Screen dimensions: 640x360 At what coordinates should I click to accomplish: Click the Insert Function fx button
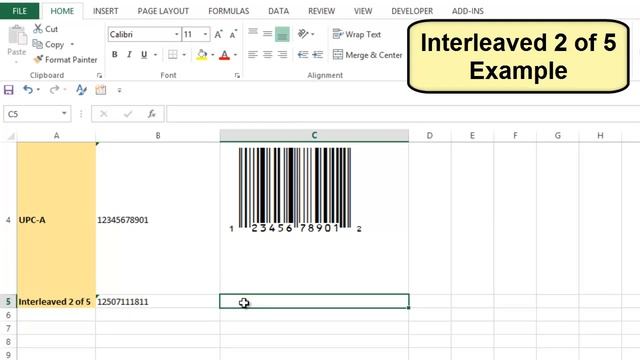pyautogui.click(x=151, y=114)
